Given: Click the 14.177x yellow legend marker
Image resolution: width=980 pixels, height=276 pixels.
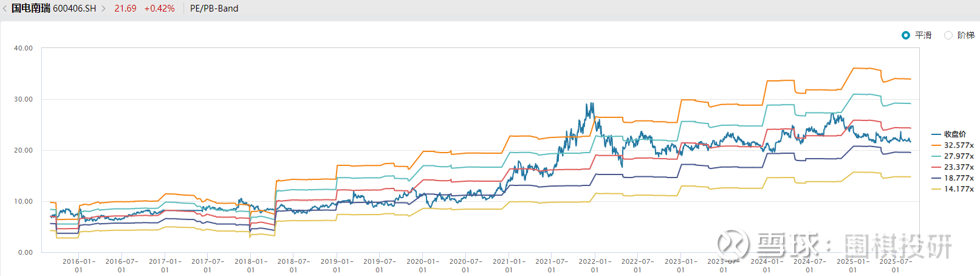Looking at the screenshot, I should (936, 189).
